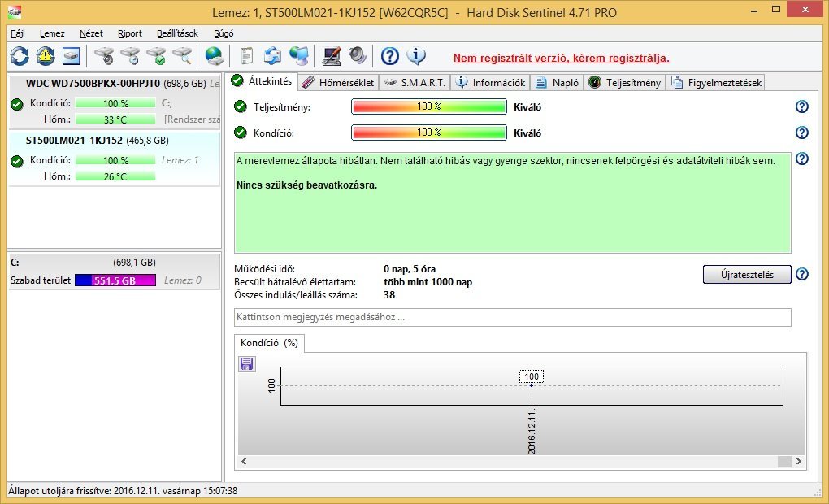Click the status bar last-updated text
The image size is (829, 504).
[123, 491]
